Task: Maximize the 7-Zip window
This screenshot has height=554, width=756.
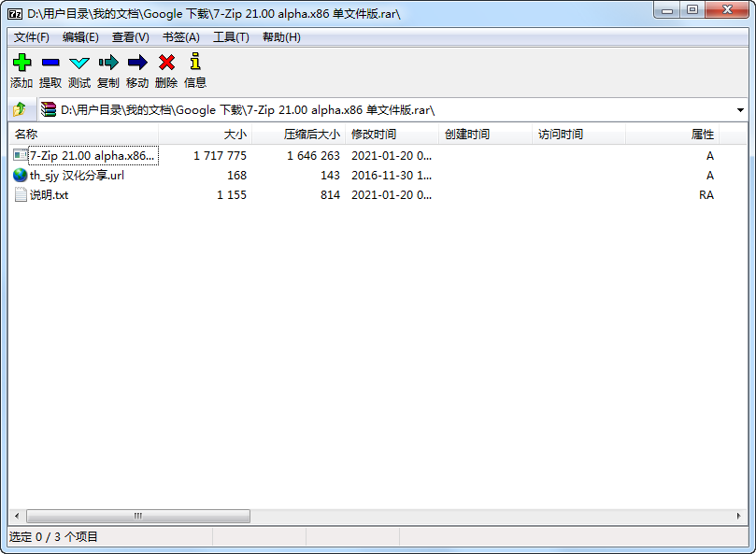Action: click(692, 10)
